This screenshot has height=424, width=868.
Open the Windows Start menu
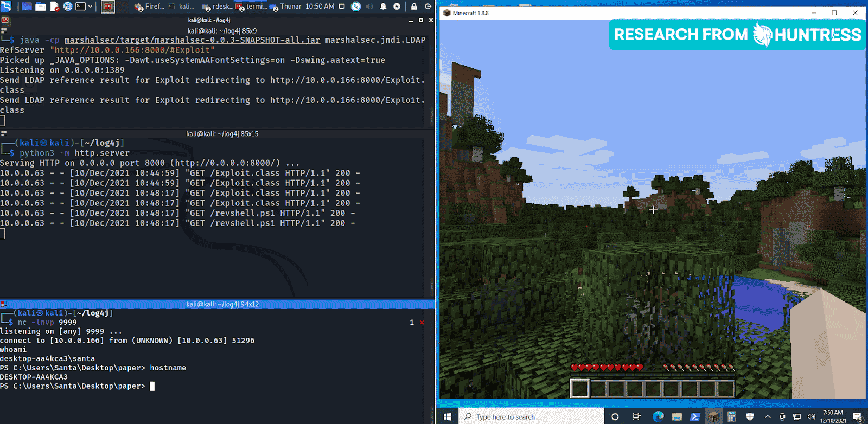point(448,416)
